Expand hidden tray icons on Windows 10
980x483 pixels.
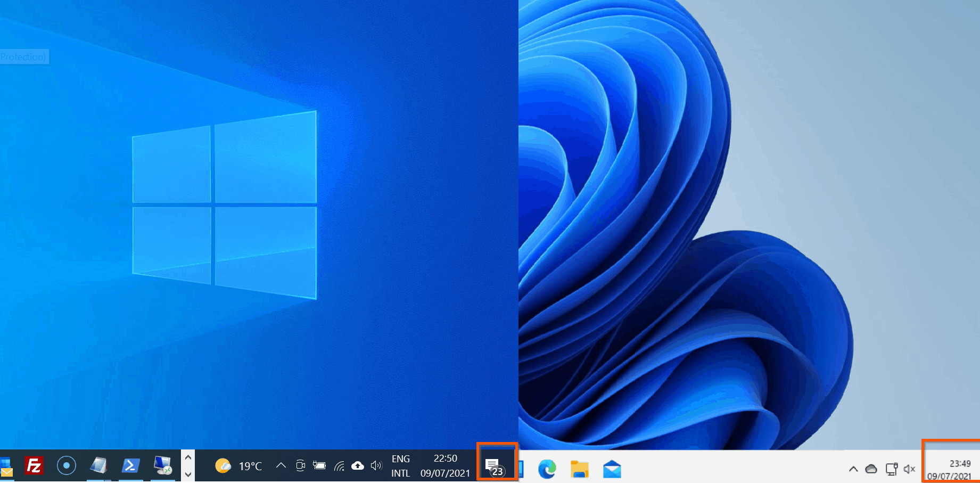(x=281, y=465)
